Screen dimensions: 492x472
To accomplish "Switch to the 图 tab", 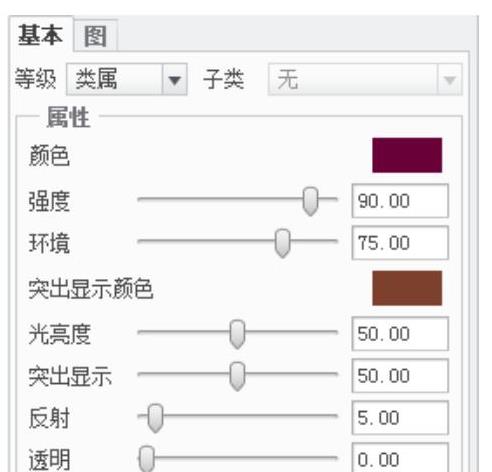I will (96, 36).
